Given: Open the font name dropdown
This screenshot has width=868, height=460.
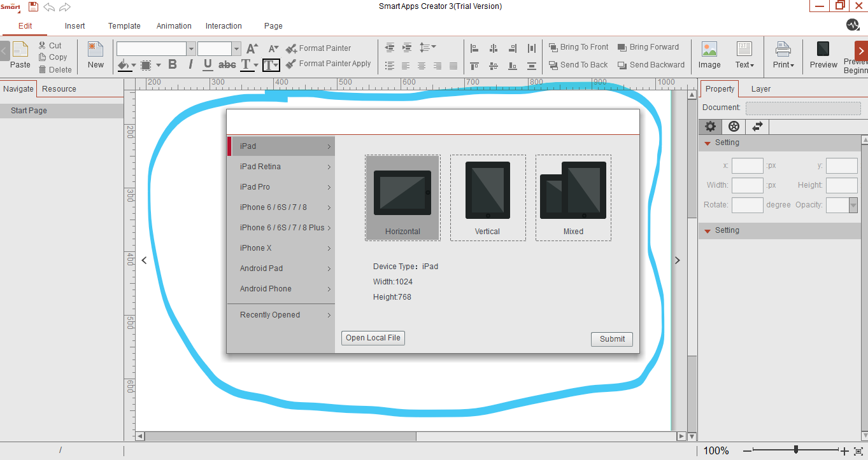Looking at the screenshot, I should pos(191,49).
